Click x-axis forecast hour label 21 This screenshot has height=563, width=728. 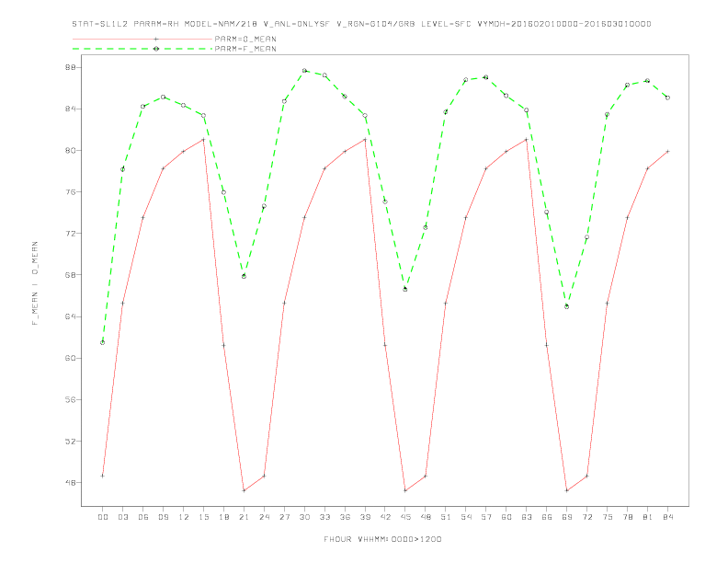coord(244,517)
